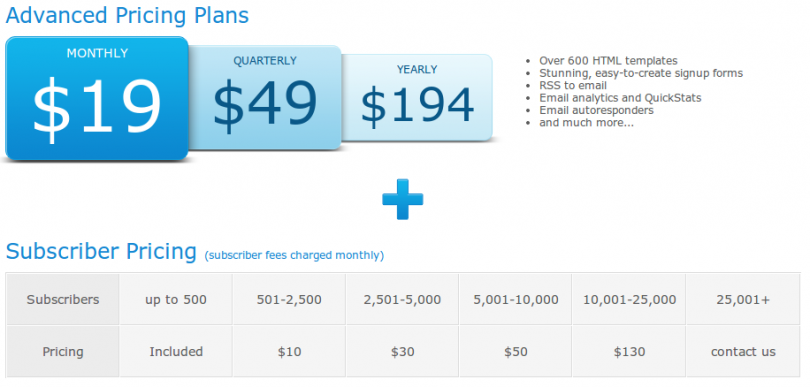Click 'Email autoresponders' feature item
The width and height of the screenshot is (810, 387).
click(596, 110)
